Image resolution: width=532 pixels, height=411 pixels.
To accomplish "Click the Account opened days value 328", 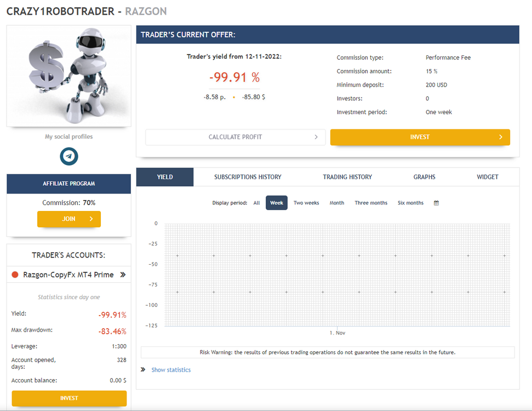I will tap(122, 359).
